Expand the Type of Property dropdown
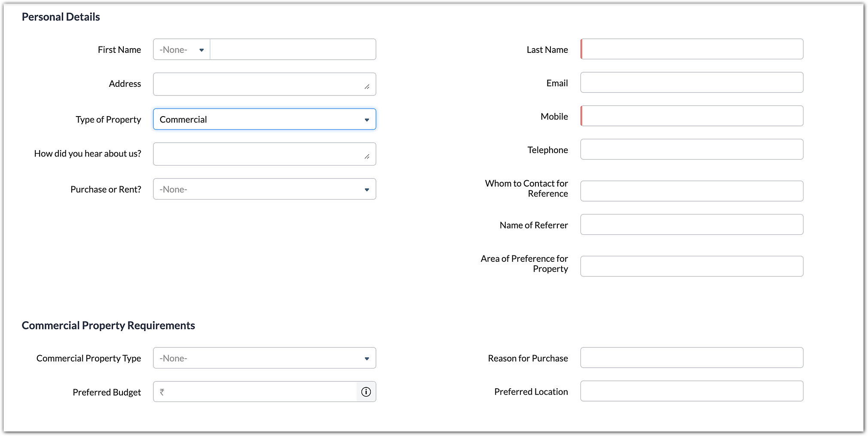868x436 pixels. [x=264, y=119]
